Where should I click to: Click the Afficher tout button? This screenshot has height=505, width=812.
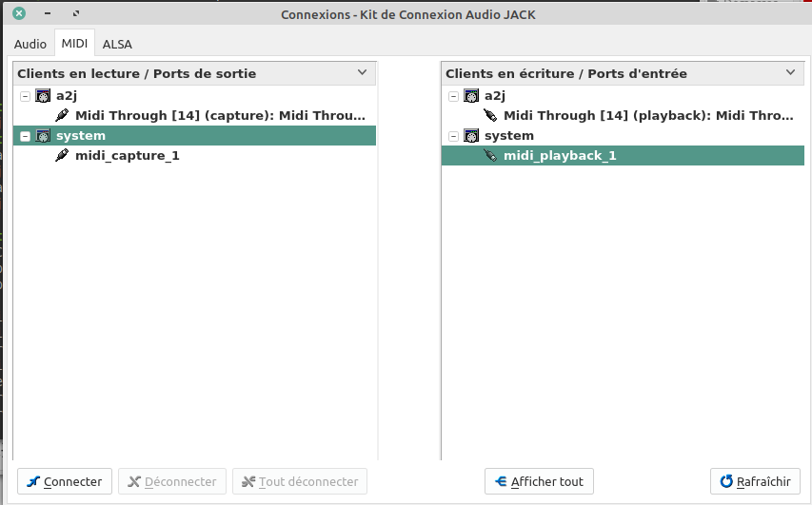pyautogui.click(x=539, y=481)
